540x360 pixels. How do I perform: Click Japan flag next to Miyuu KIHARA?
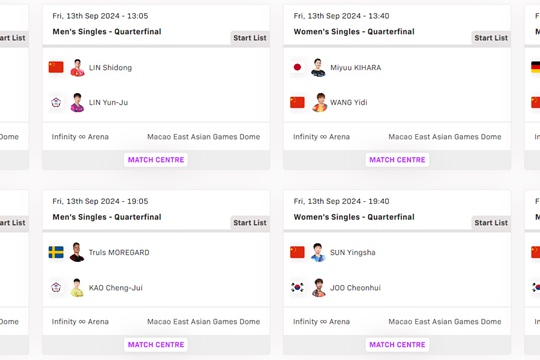click(297, 67)
